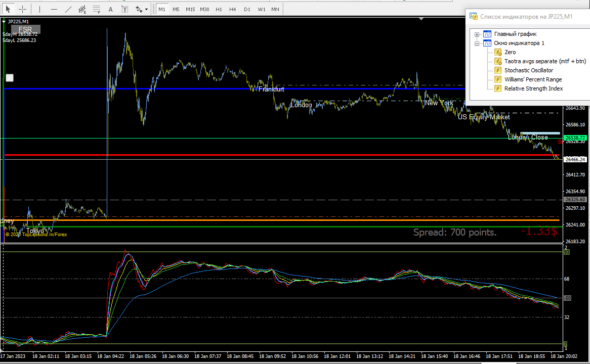The image size is (590, 364).
Task: Click the green price tag 26538.72
Action: click(x=575, y=138)
